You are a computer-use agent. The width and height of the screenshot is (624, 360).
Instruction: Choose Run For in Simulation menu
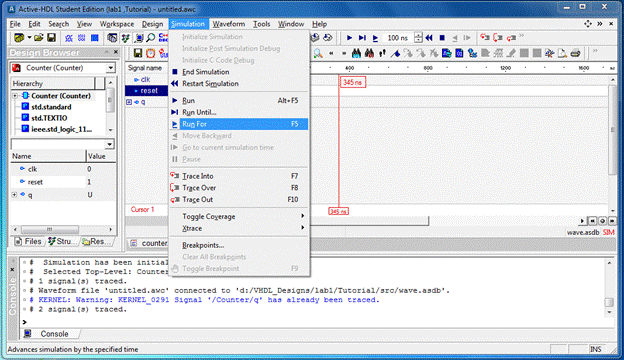point(240,124)
